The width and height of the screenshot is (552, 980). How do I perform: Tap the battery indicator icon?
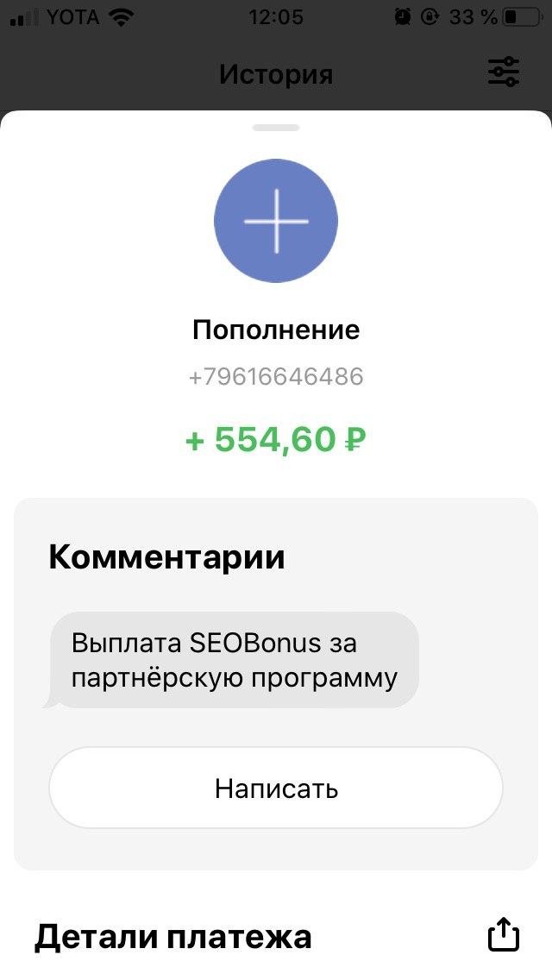(523, 17)
